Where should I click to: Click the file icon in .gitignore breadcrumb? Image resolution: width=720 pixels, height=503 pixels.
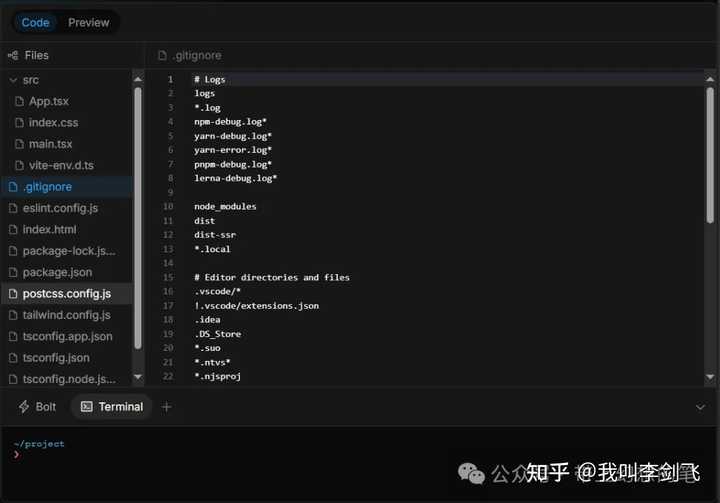pos(162,56)
